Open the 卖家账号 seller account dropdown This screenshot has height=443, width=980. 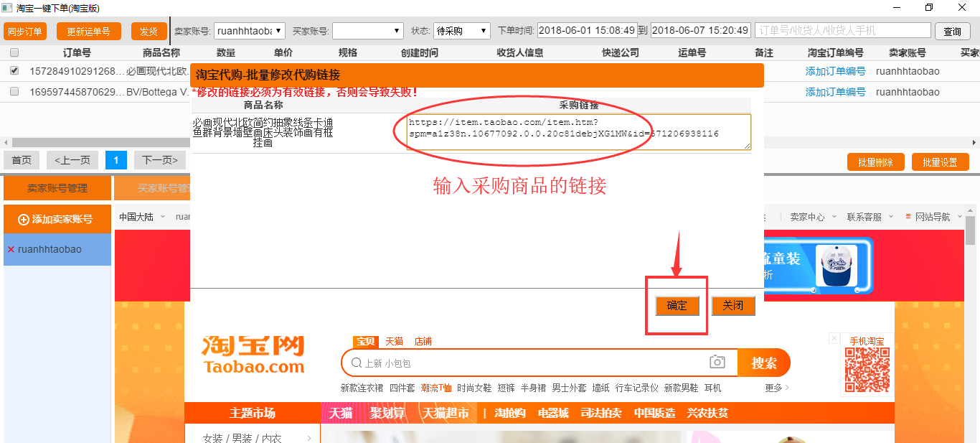tap(250, 31)
